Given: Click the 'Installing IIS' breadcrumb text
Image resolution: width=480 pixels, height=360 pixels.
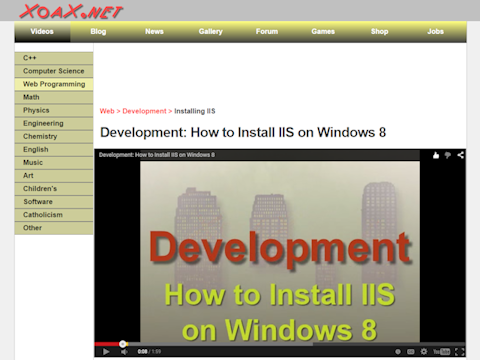Looking at the screenshot, I should point(195,111).
